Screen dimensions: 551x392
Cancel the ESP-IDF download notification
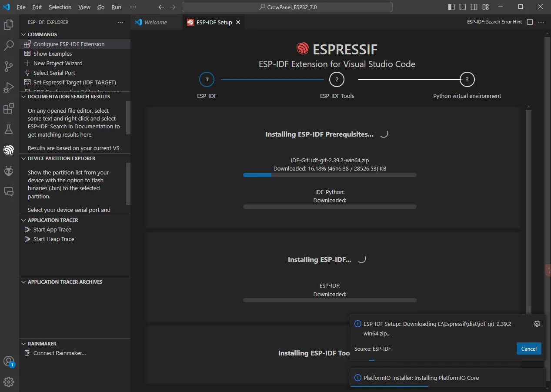528,348
